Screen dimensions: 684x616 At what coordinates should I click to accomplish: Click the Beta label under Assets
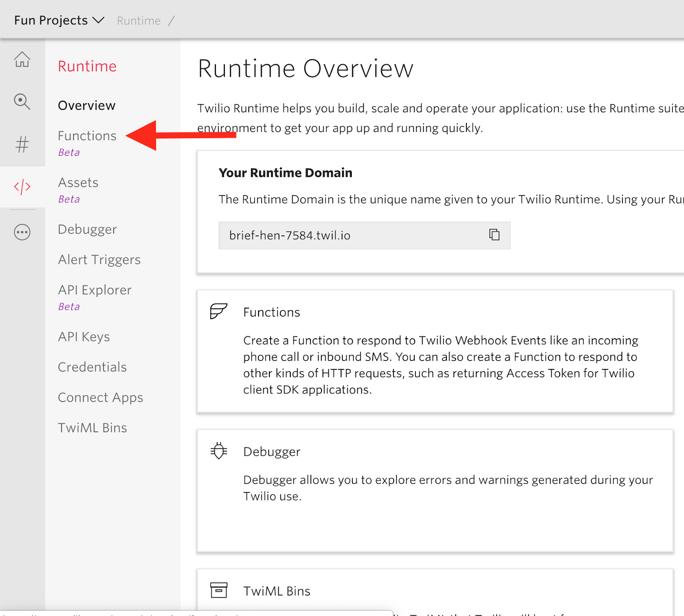(69, 199)
